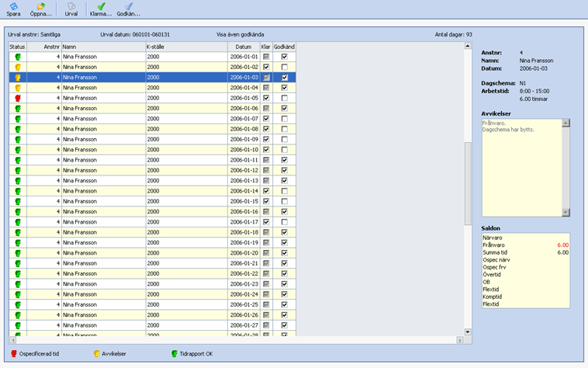
Task: Click red status icon for 2006-01-05
Action: coord(18,99)
